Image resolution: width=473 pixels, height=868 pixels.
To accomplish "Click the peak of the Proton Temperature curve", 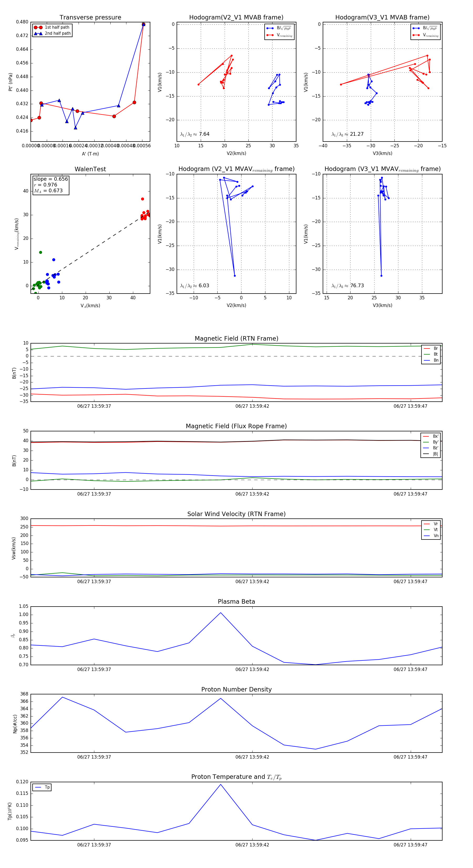I will click(220, 784).
